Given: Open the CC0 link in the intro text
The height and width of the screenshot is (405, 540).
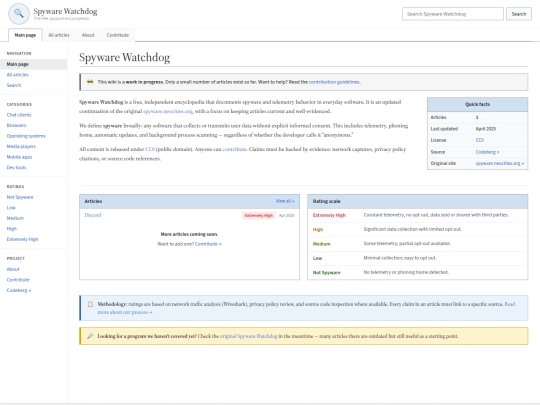Looking at the screenshot, I should point(150,149).
